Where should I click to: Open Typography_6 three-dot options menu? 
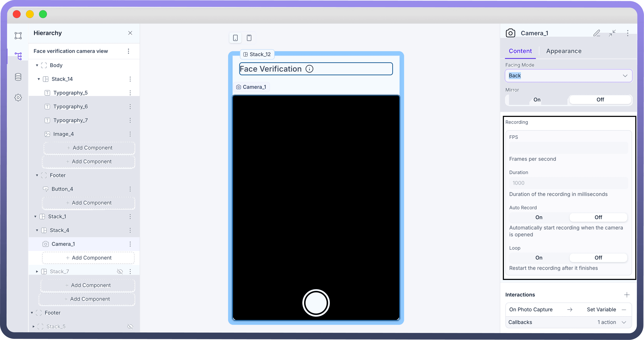pyautogui.click(x=130, y=107)
